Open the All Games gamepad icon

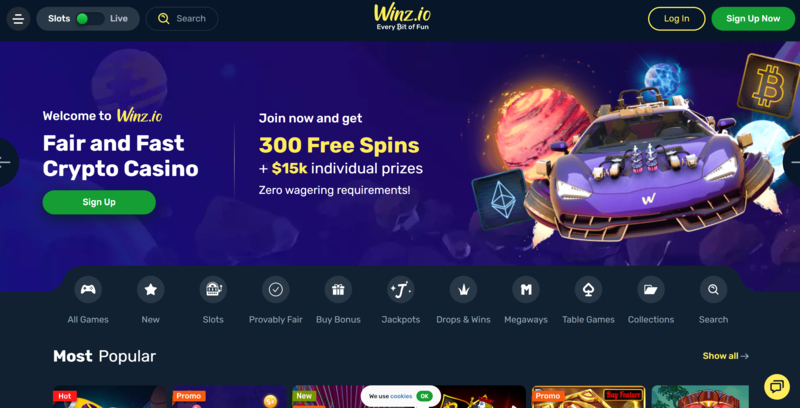pyautogui.click(x=88, y=290)
